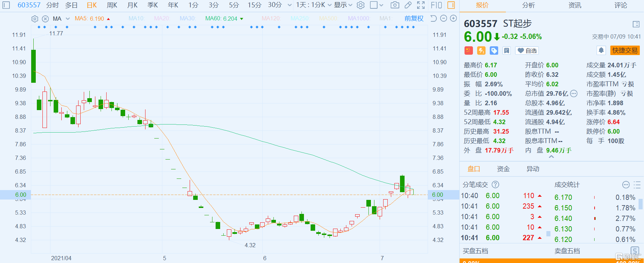This screenshot has height=263, width=644.
Task: Take a chart screenshot with camera icon
Action: point(395,5)
